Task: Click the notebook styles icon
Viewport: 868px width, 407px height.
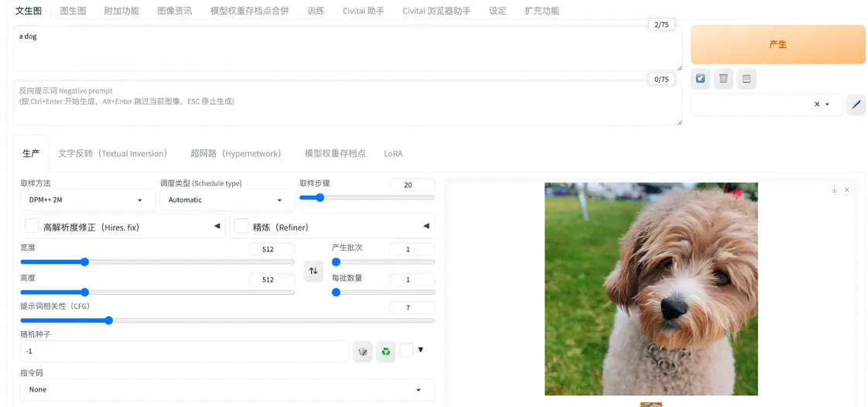Action: pyautogui.click(x=747, y=79)
